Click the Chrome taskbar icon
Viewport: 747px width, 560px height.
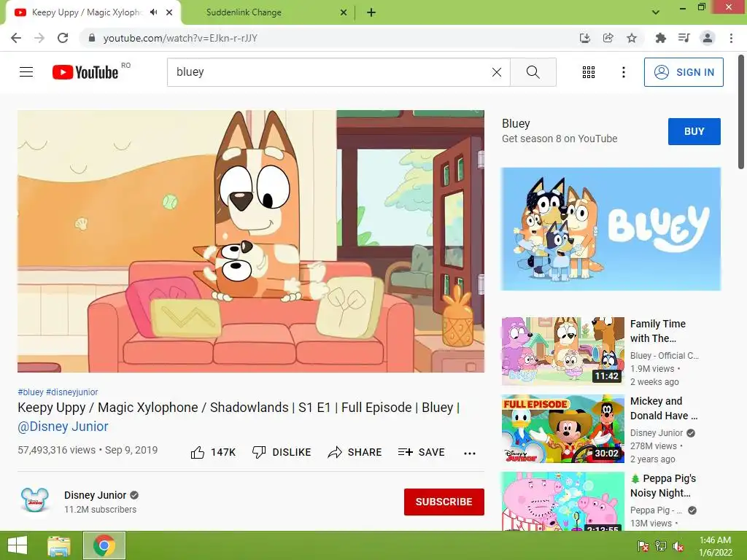104,545
